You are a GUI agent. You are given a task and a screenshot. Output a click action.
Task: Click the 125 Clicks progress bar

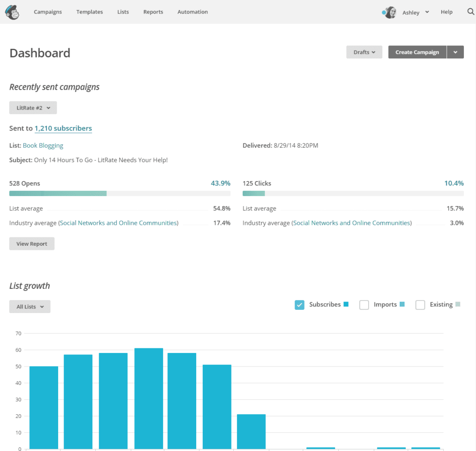click(x=353, y=194)
